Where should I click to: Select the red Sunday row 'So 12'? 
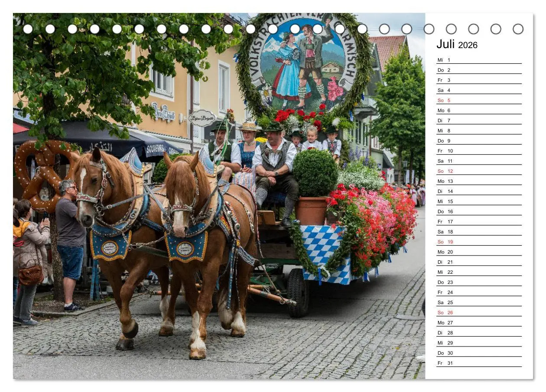pyautogui.click(x=479, y=171)
